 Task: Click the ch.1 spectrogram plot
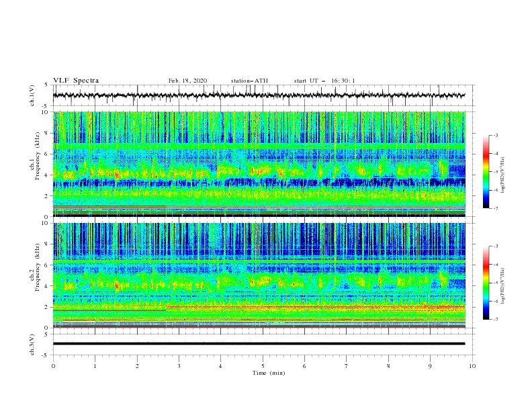pyautogui.click(x=259, y=164)
